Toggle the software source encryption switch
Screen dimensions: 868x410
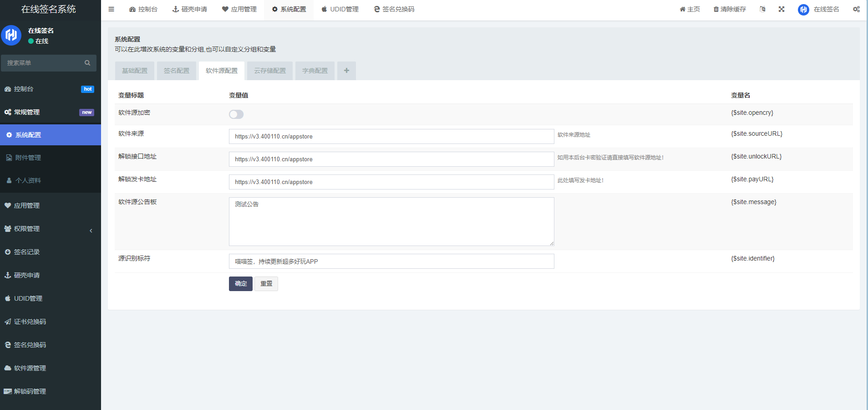coord(236,114)
